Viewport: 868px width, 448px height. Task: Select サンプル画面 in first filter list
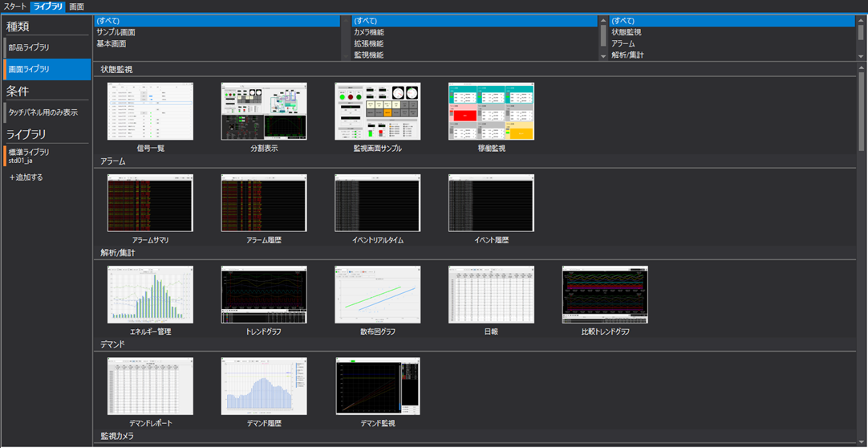[x=116, y=33]
